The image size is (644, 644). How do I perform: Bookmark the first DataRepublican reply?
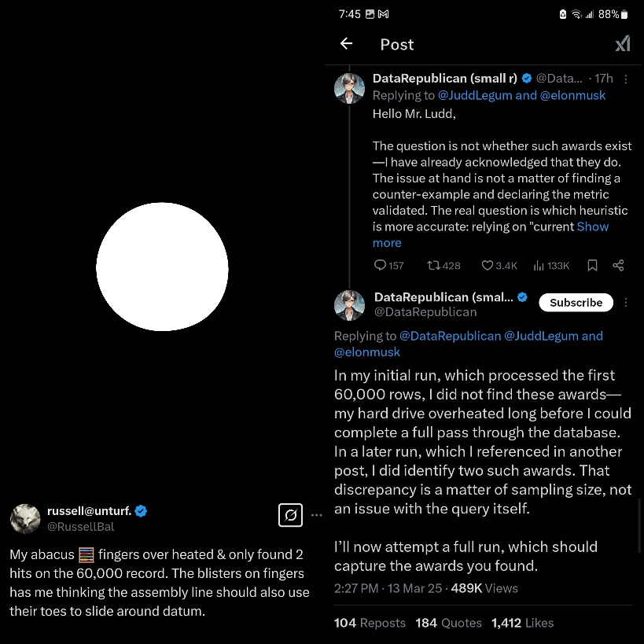[x=592, y=266]
